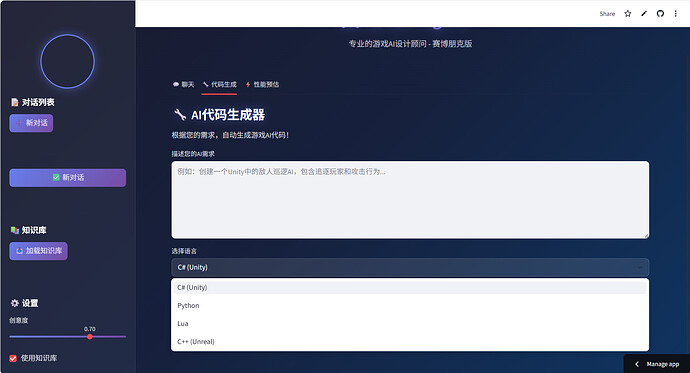Switch to the 聊天 chat tab

184,84
